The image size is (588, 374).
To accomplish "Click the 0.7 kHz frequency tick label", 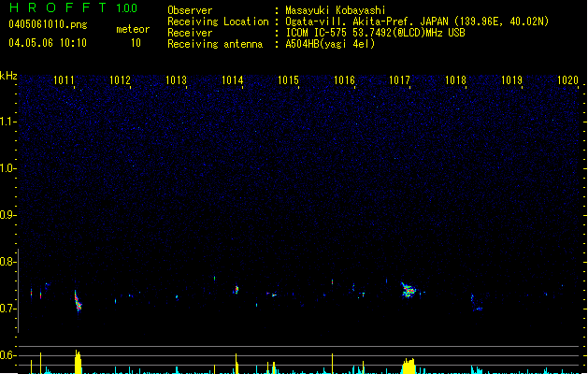I will click(7, 309).
